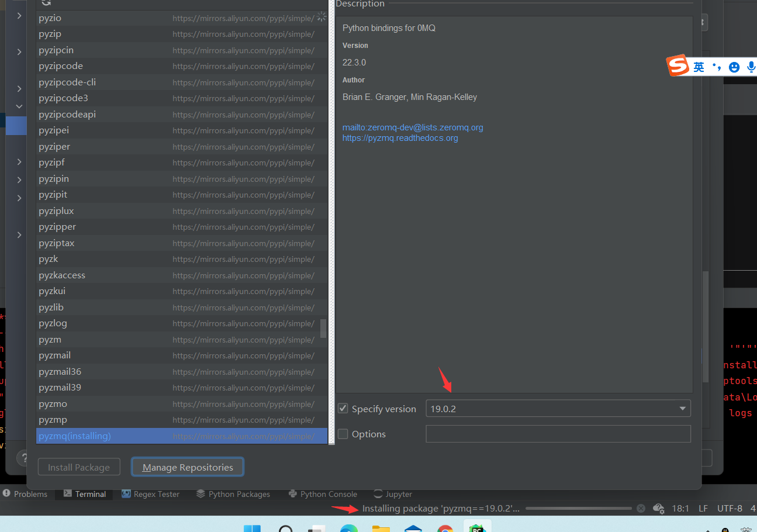Click the Install Package button
Screen dimensions: 757x532
coord(79,467)
